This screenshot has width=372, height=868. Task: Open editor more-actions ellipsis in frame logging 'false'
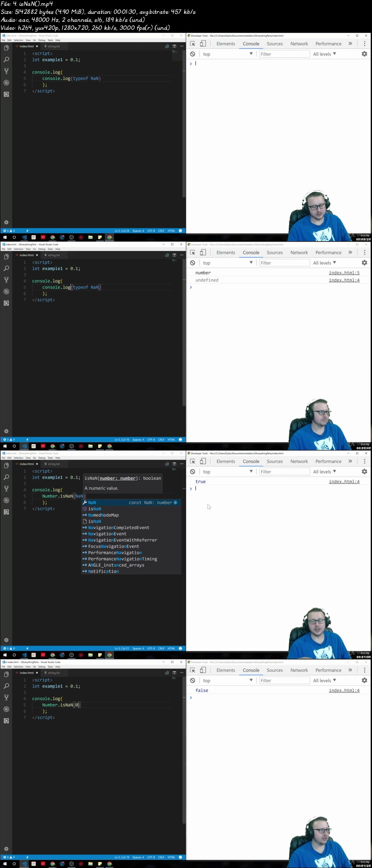(182, 673)
